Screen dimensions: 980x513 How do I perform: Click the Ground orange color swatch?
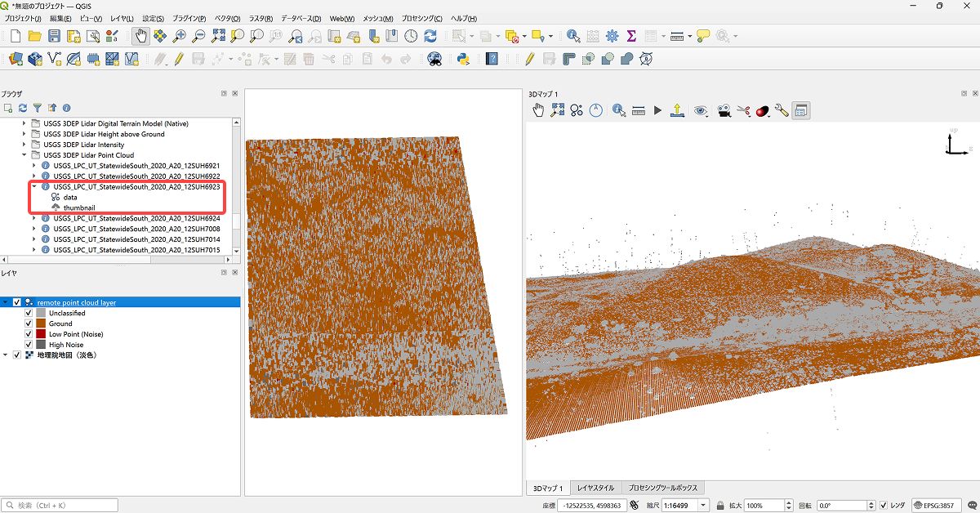point(41,323)
